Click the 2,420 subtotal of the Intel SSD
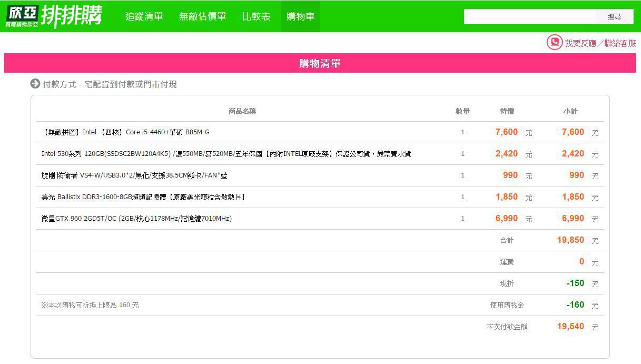641x364 pixels. click(x=573, y=154)
